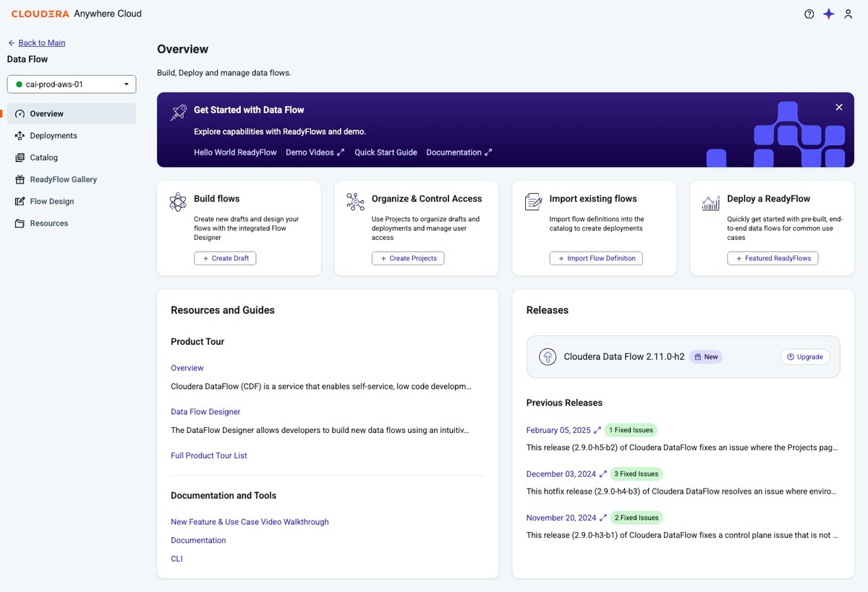
Task: Click the Create Projects button
Action: 408,258
